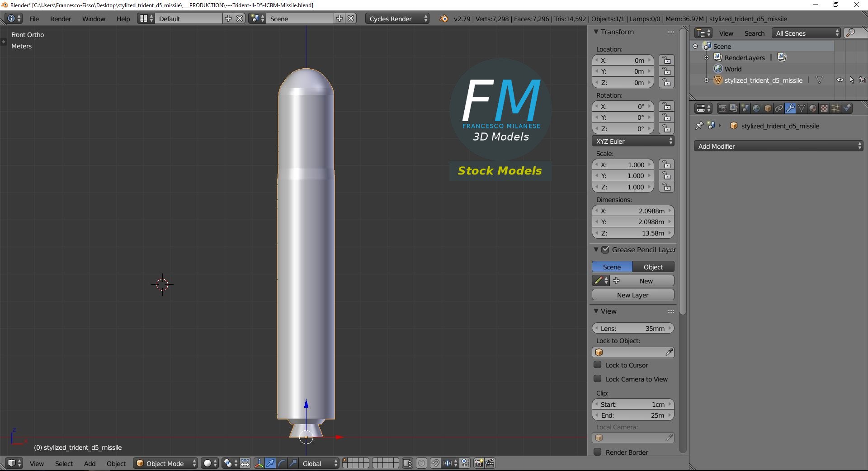Select the Modifiers wrench tab

790,108
